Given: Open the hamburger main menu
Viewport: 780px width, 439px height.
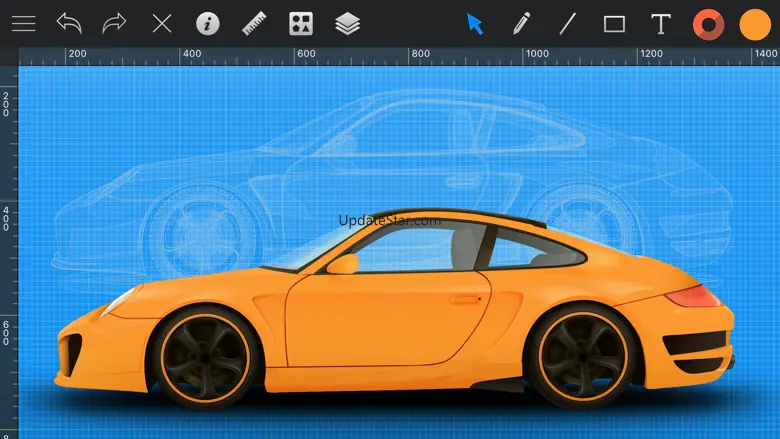Looking at the screenshot, I should (x=23, y=24).
